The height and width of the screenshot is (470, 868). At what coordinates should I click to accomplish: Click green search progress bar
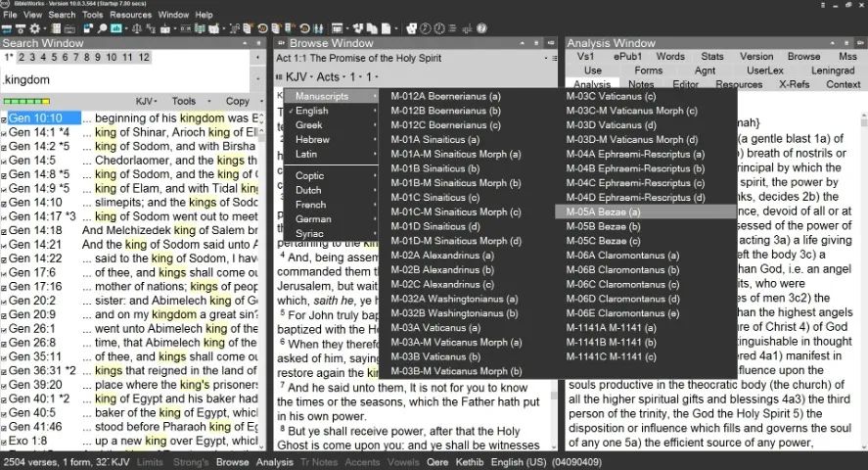click(x=26, y=101)
